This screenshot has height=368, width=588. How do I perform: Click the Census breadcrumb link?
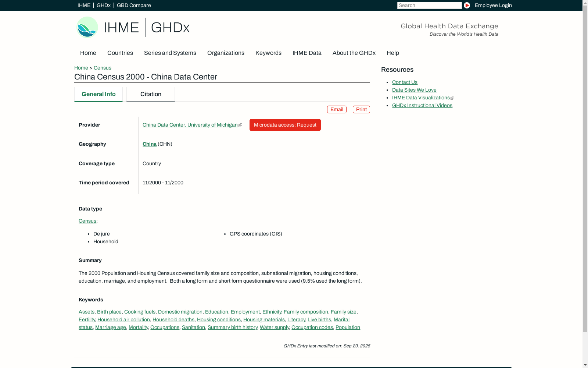pos(103,68)
